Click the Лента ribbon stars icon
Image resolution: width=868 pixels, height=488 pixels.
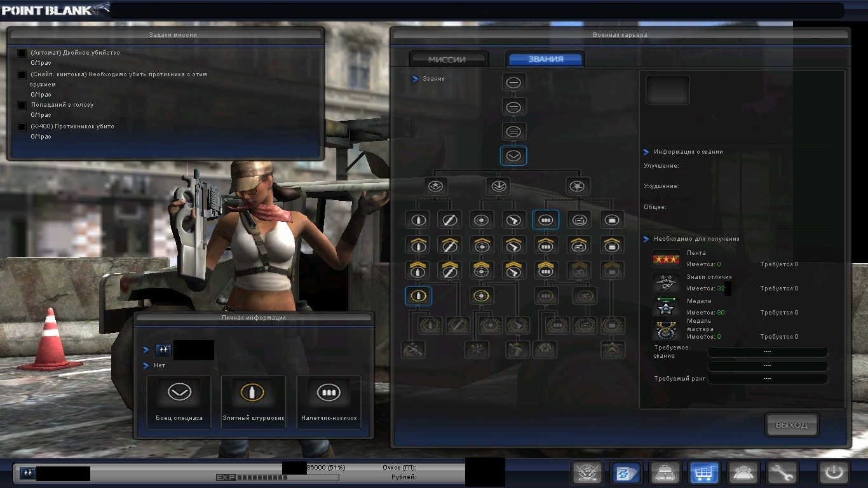(x=666, y=259)
